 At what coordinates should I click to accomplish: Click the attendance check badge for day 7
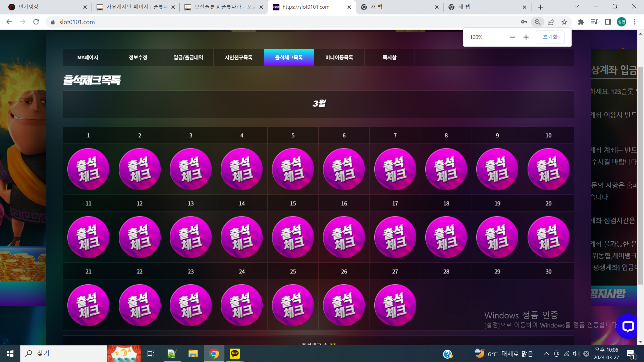[x=395, y=169]
